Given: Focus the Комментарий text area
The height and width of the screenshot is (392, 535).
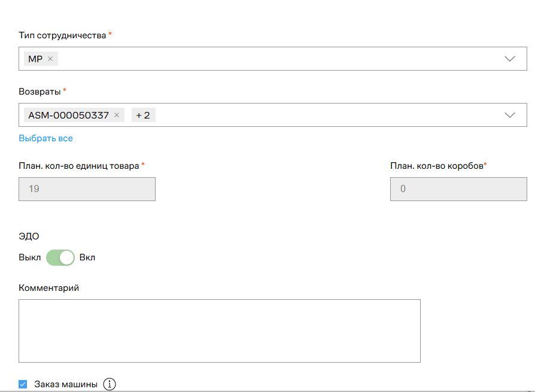Looking at the screenshot, I should (219, 330).
